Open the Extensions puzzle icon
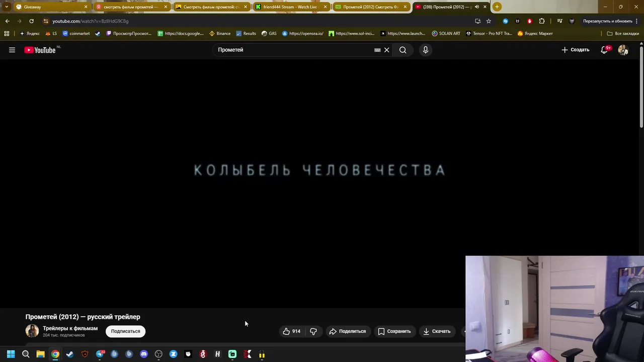 tap(542, 21)
